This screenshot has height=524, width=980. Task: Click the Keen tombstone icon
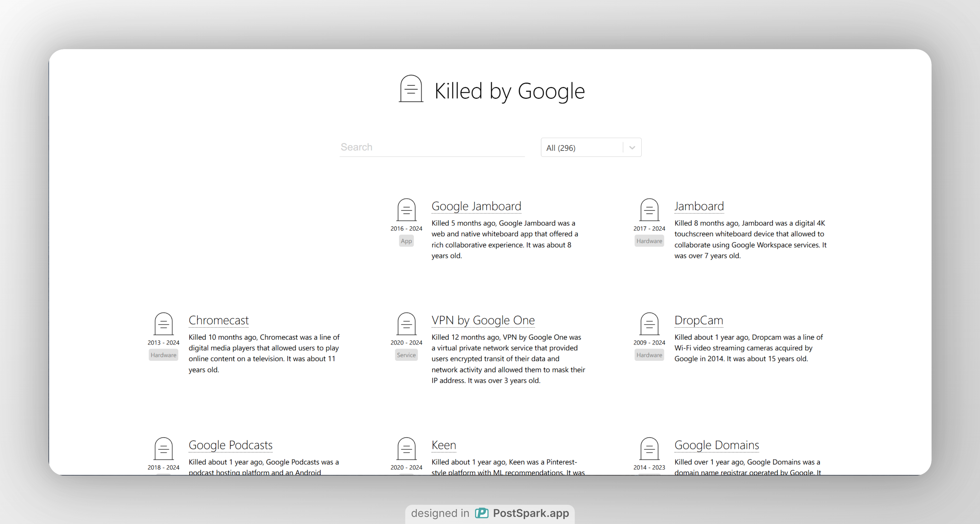point(406,448)
